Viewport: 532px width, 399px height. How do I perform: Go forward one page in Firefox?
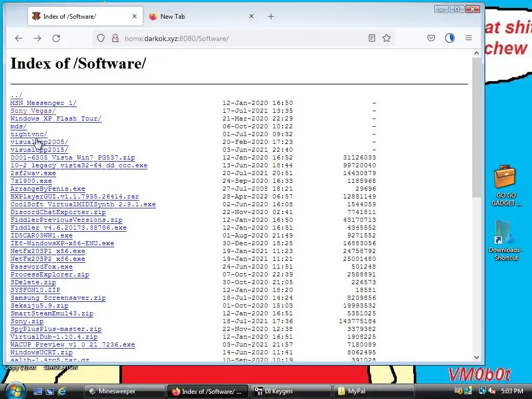[37, 38]
